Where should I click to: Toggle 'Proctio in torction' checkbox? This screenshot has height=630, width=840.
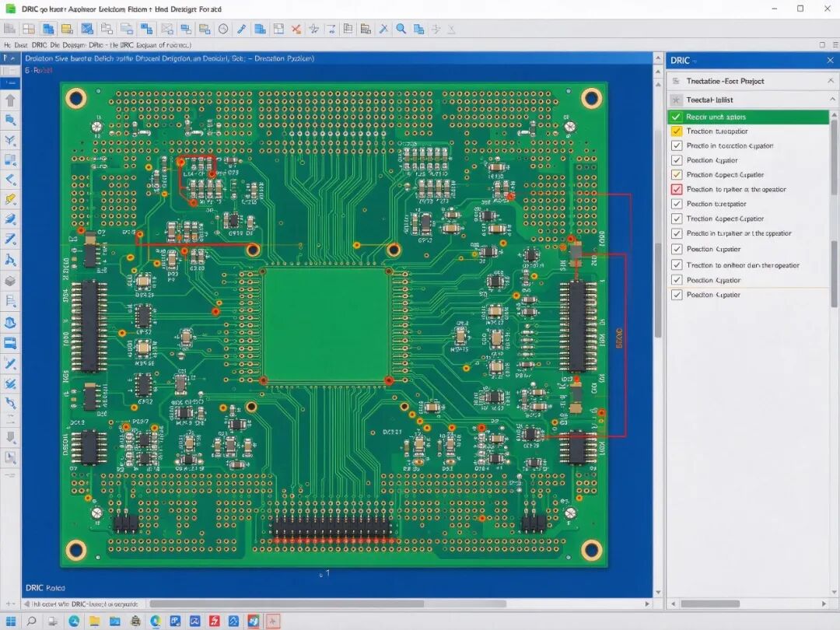pyautogui.click(x=677, y=145)
